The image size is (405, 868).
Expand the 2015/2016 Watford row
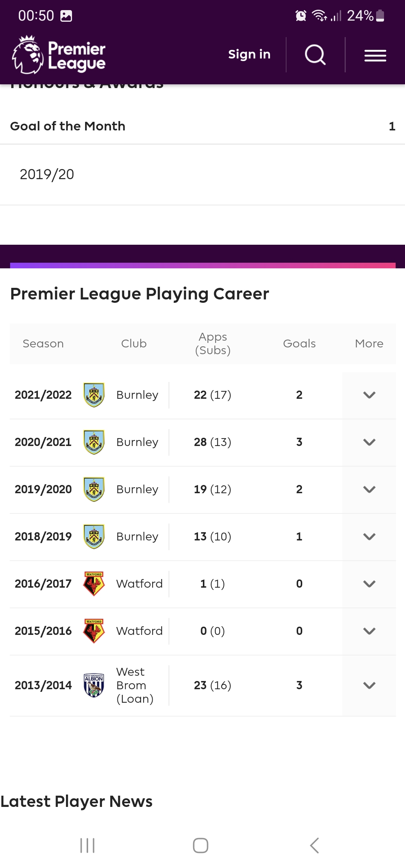(369, 631)
